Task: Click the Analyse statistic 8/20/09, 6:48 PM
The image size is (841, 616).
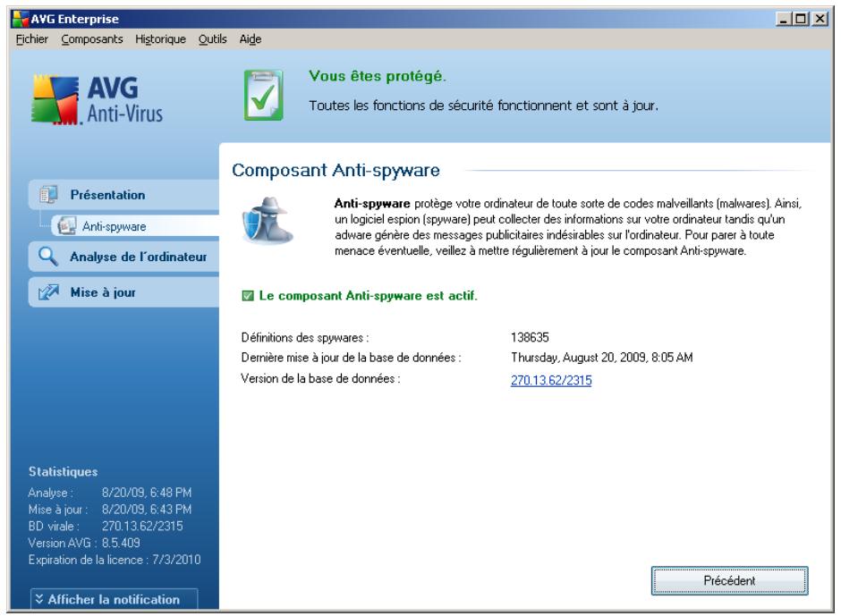Action: click(147, 492)
